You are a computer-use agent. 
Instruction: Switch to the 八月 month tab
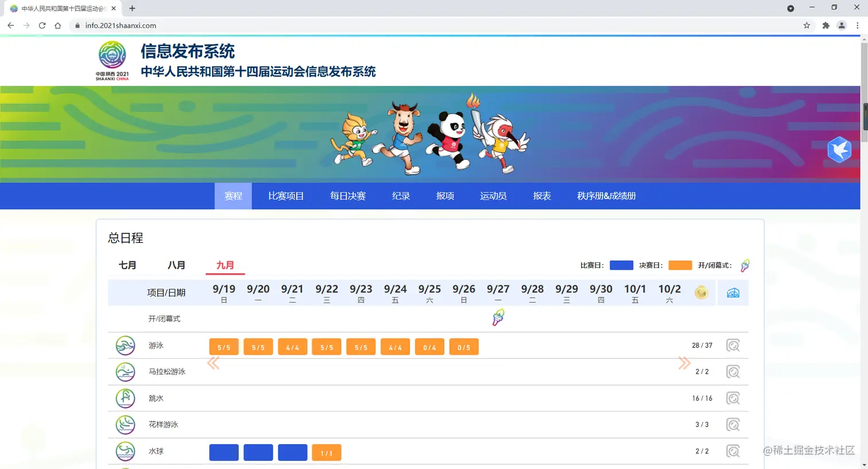tap(176, 265)
